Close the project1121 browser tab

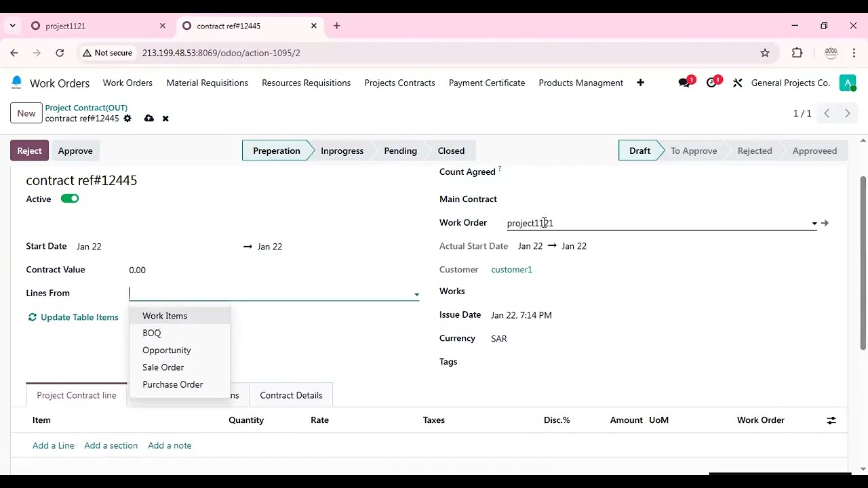(162, 26)
